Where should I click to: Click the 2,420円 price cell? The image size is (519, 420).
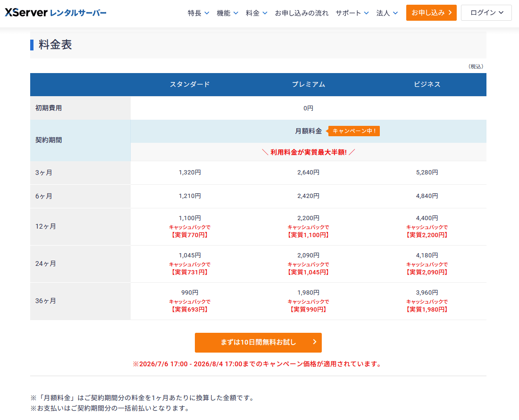pyautogui.click(x=308, y=196)
